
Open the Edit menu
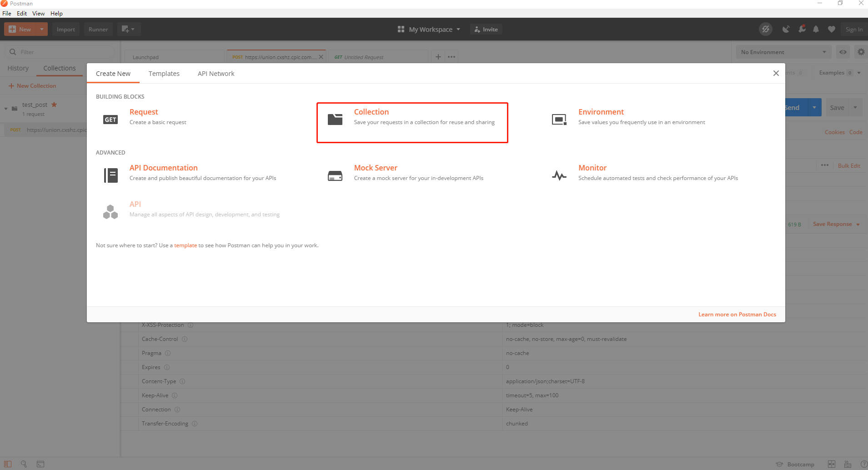22,14
